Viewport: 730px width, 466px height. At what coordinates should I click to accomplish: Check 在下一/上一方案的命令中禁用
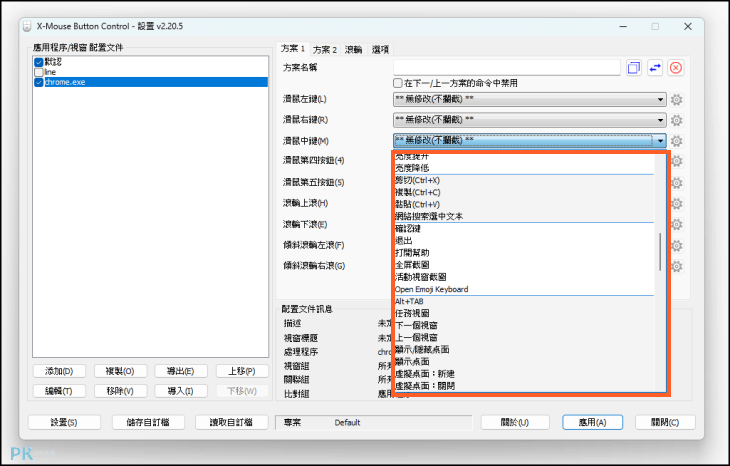point(398,83)
